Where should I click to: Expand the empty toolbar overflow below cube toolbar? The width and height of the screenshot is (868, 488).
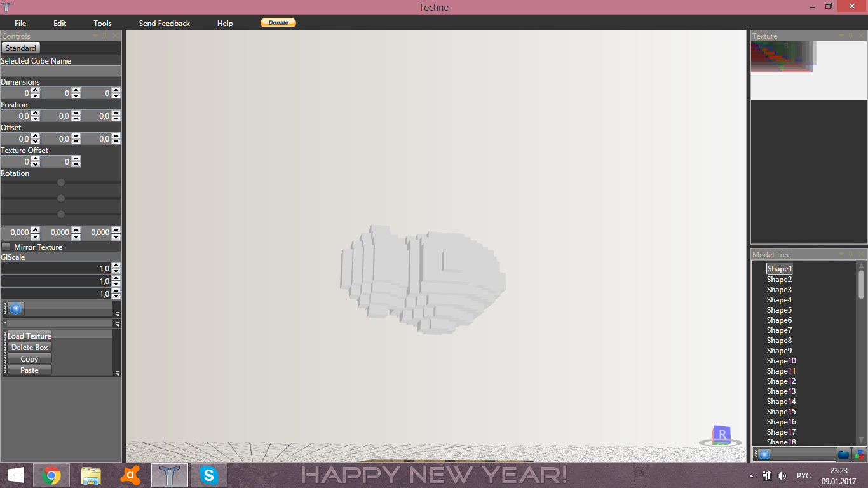point(117,323)
